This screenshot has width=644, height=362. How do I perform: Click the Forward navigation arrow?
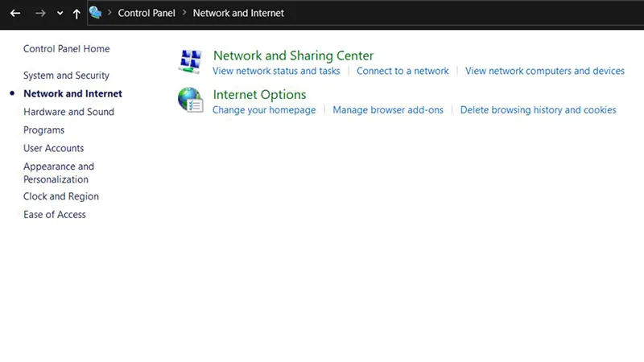pyautogui.click(x=40, y=13)
